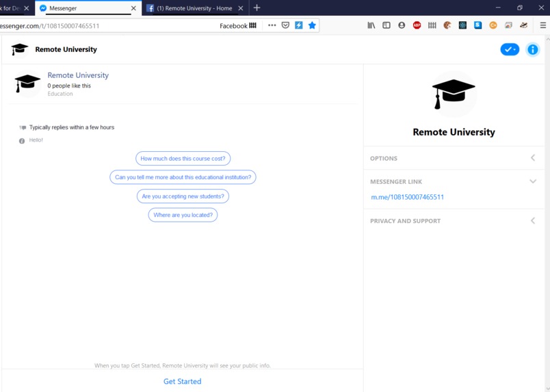
Task: Click the cookie extension toolbar icon
Action: tap(447, 25)
